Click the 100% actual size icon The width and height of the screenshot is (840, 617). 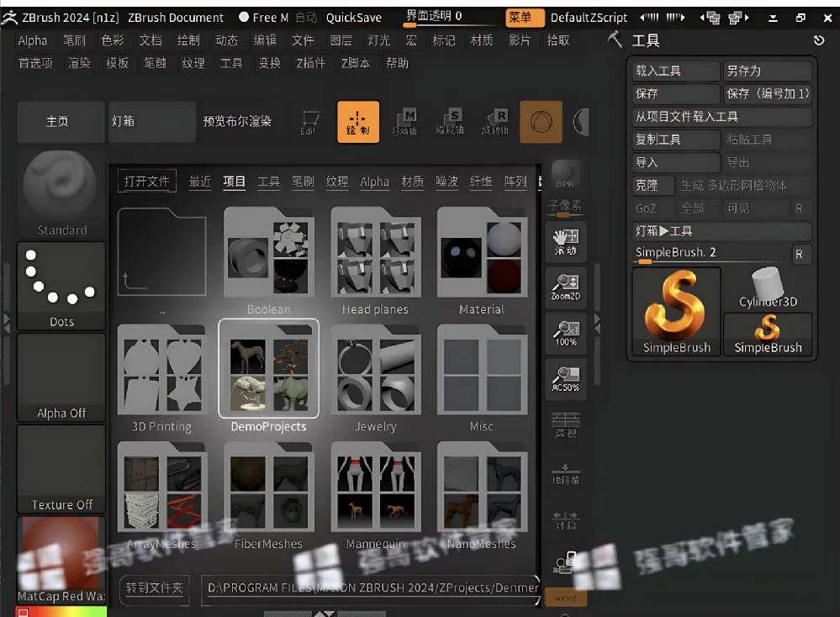pyautogui.click(x=566, y=334)
